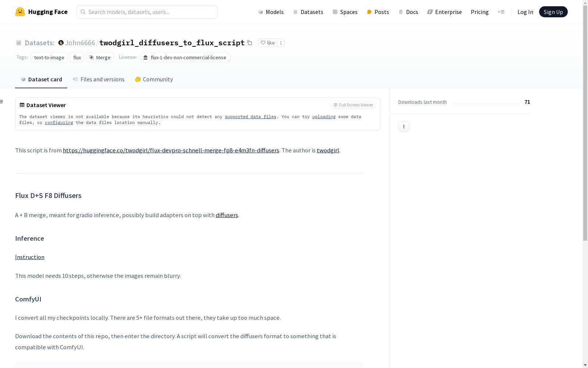This screenshot has height=368, width=588.
Task: Click the scrollbar down arrow
Action: point(585,365)
